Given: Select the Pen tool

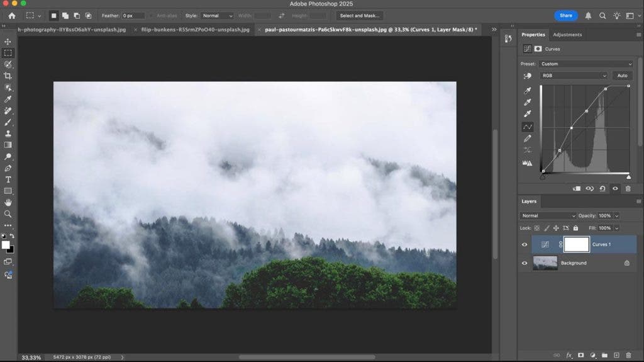Looking at the screenshot, I should [8, 168].
